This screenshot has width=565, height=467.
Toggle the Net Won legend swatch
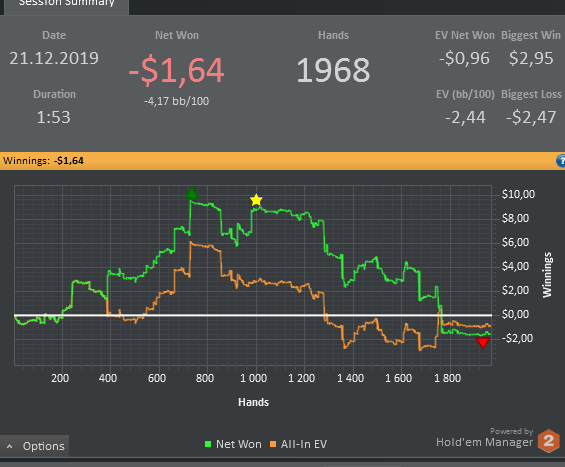pyautogui.click(x=208, y=444)
